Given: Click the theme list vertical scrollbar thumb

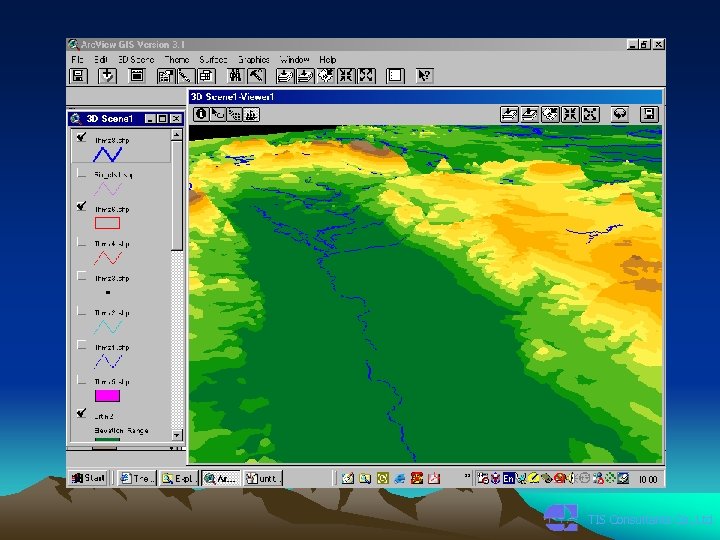Looking at the screenshot, I should (177, 196).
